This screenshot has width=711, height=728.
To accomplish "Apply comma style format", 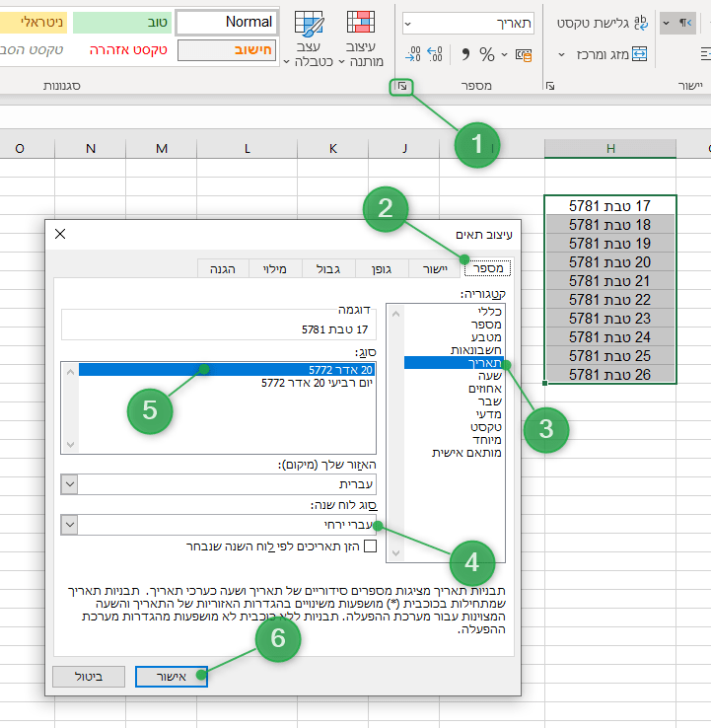I will (x=465, y=54).
